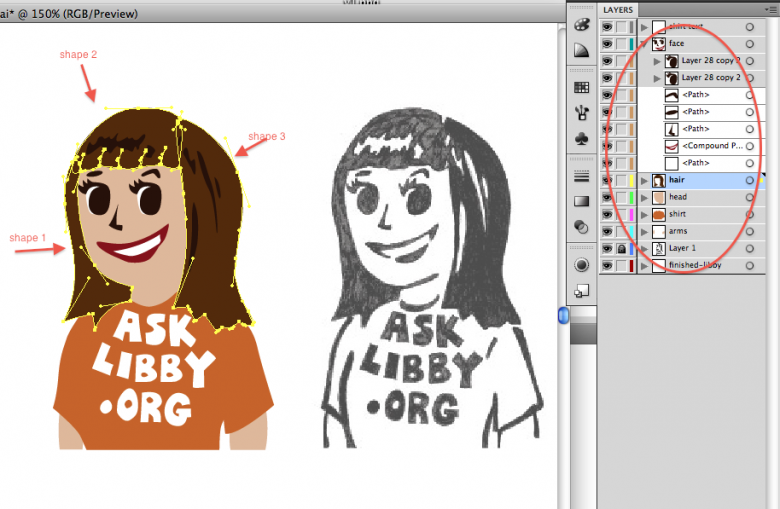
Task: Toggle visibility of the arms layer
Action: tap(607, 232)
